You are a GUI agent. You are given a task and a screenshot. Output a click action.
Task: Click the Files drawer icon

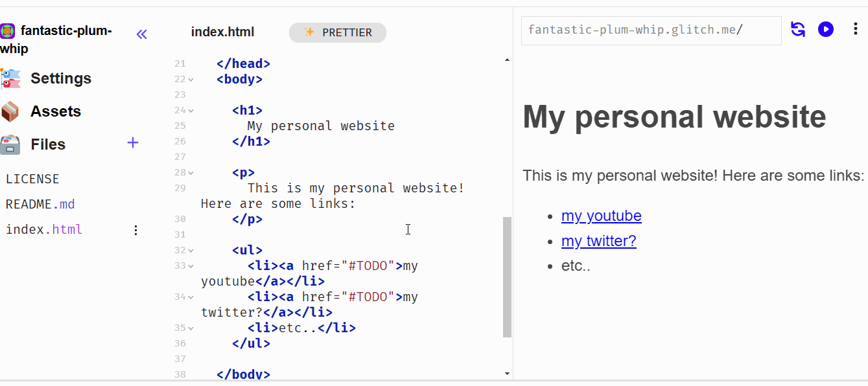(10, 144)
